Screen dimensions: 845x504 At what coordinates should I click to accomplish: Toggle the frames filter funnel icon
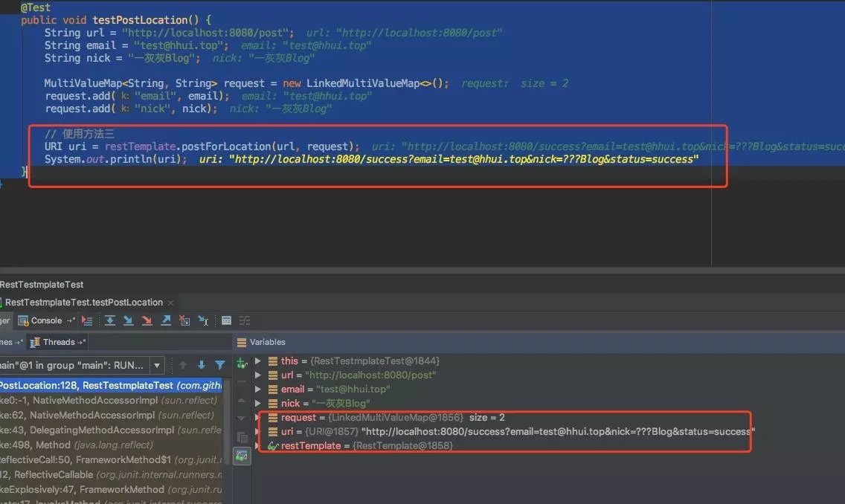pyautogui.click(x=220, y=365)
